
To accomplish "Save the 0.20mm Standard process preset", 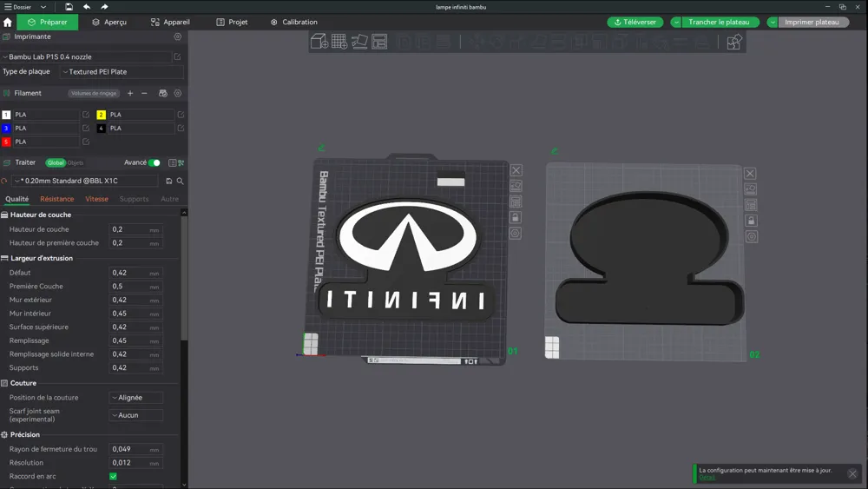I will (x=169, y=181).
